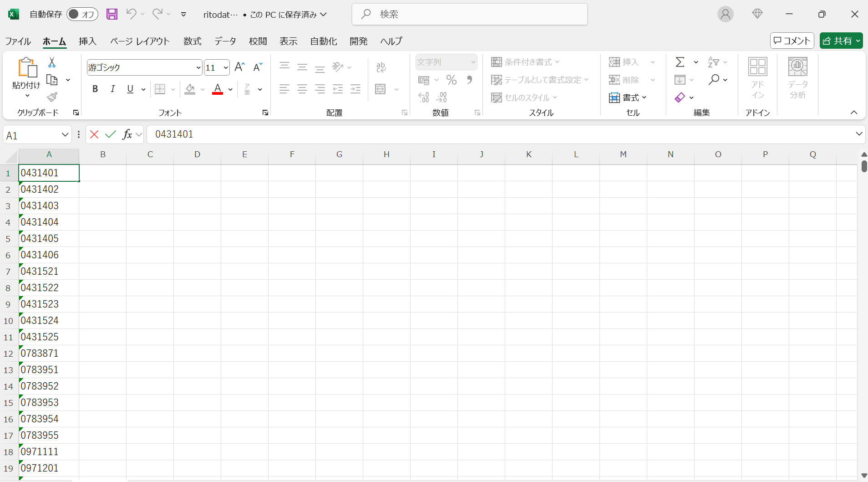The width and height of the screenshot is (868, 482).
Task: Click the Center align text icon
Action: coord(302,89)
